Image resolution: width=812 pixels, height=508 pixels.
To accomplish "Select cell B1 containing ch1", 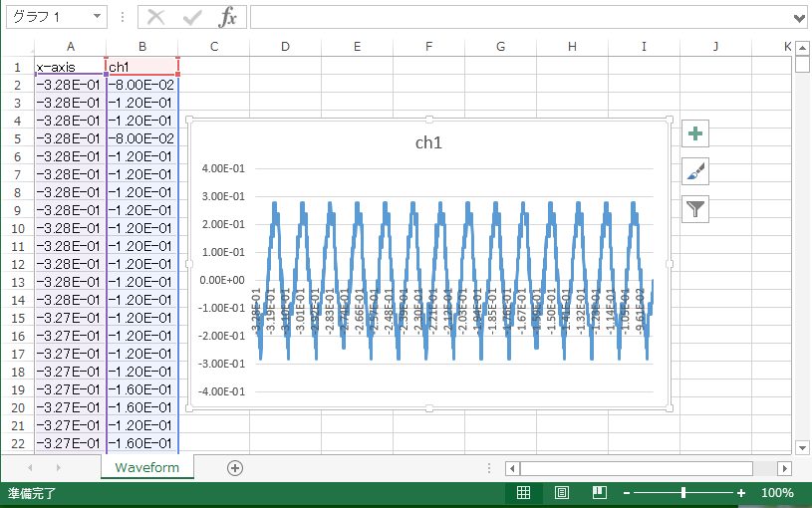I will coord(141,67).
